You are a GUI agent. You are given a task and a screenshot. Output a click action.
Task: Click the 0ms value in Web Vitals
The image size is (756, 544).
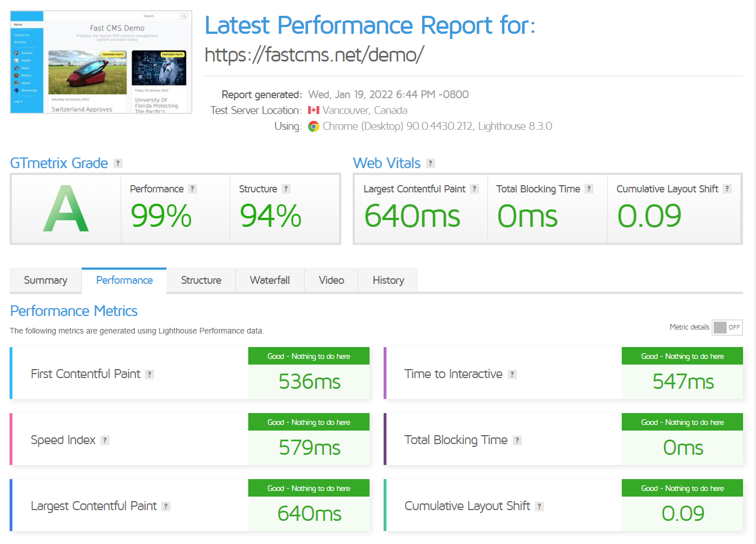point(528,216)
